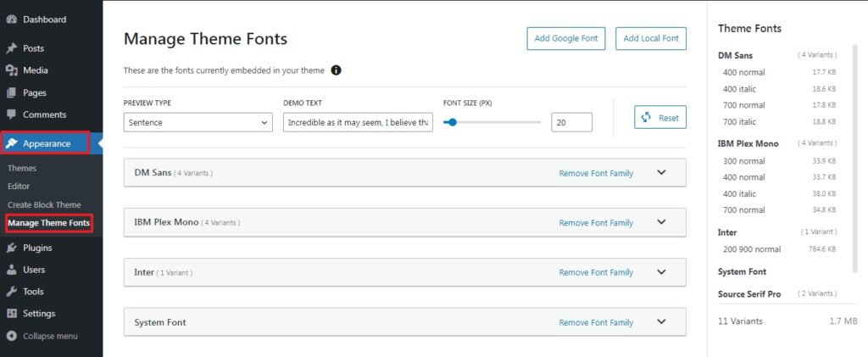The width and height of the screenshot is (868, 357).
Task: Click DM Sans 400 italic variant
Action: pos(739,89)
